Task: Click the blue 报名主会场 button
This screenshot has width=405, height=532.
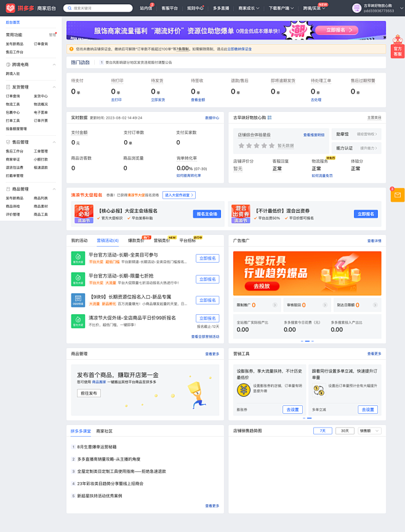Action: tap(207, 214)
